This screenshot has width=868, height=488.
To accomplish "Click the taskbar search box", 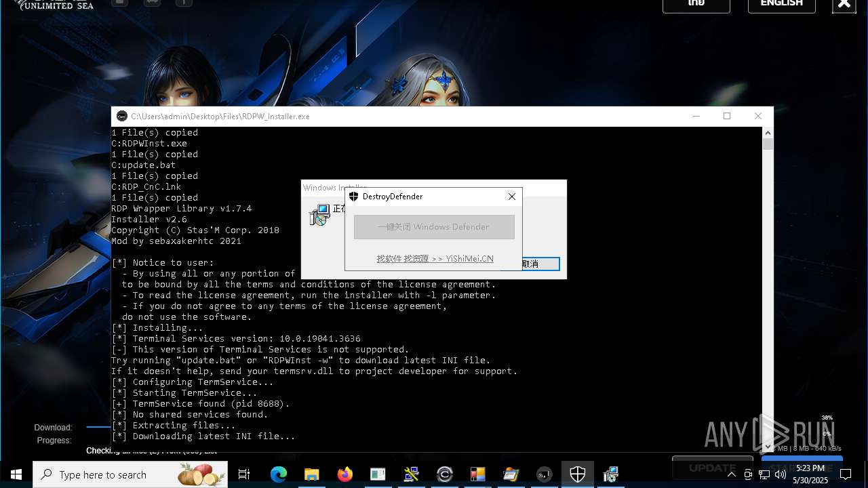I will (x=130, y=474).
